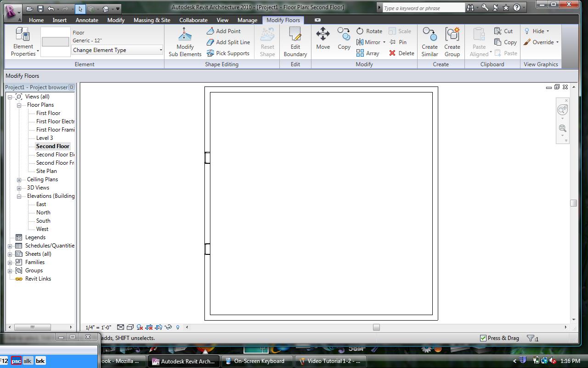The image size is (588, 368).
Task: Select the Rotate tool
Action: (x=369, y=31)
